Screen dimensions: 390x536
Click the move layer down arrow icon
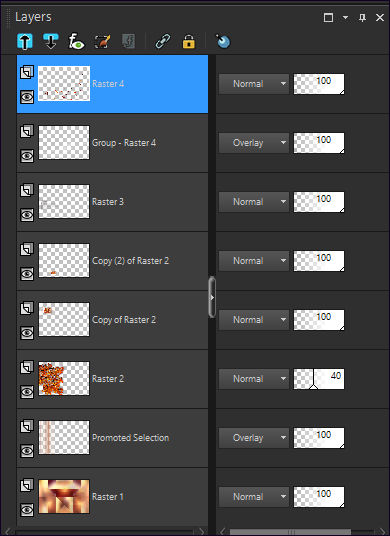point(51,42)
